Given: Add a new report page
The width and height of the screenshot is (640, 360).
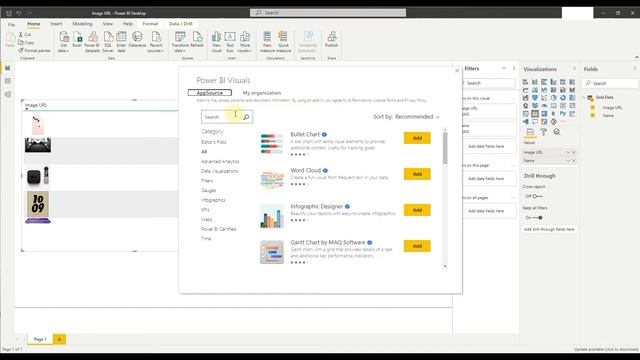Looking at the screenshot, I should point(59,339).
